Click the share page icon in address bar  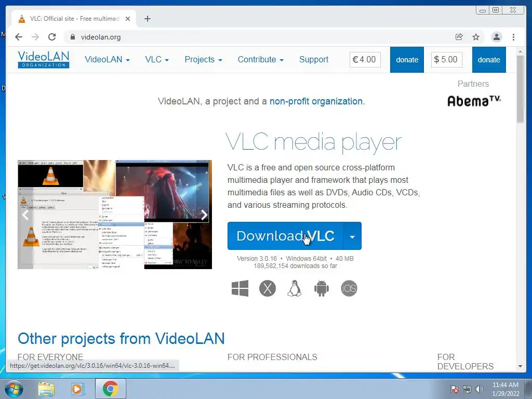[459, 37]
